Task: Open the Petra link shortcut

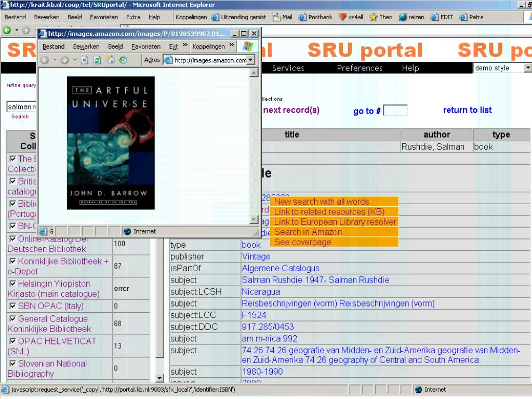Action: 471,17
